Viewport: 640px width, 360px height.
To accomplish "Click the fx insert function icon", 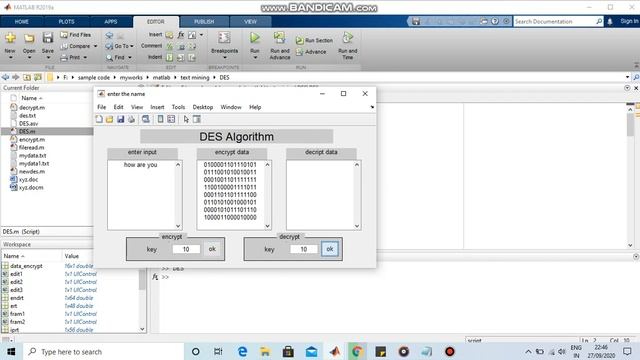I will 181,35.
